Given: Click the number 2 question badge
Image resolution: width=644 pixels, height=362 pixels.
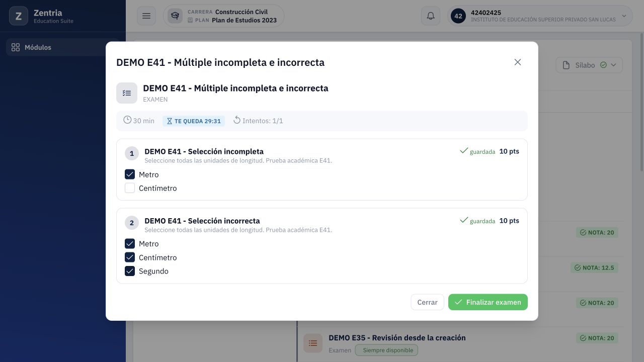Looking at the screenshot, I should [x=132, y=223].
